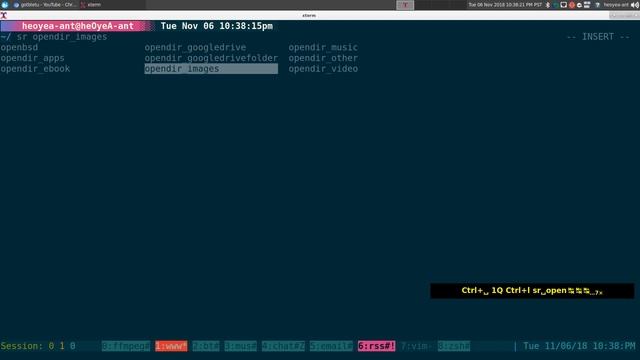Image resolution: width=640 pixels, height=360 pixels.
Task: Click the command line 'sr opendir_images'
Action: coord(62,37)
